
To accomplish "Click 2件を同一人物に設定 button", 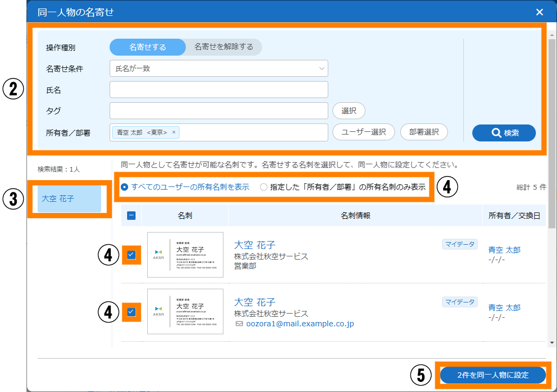I will coord(492,375).
